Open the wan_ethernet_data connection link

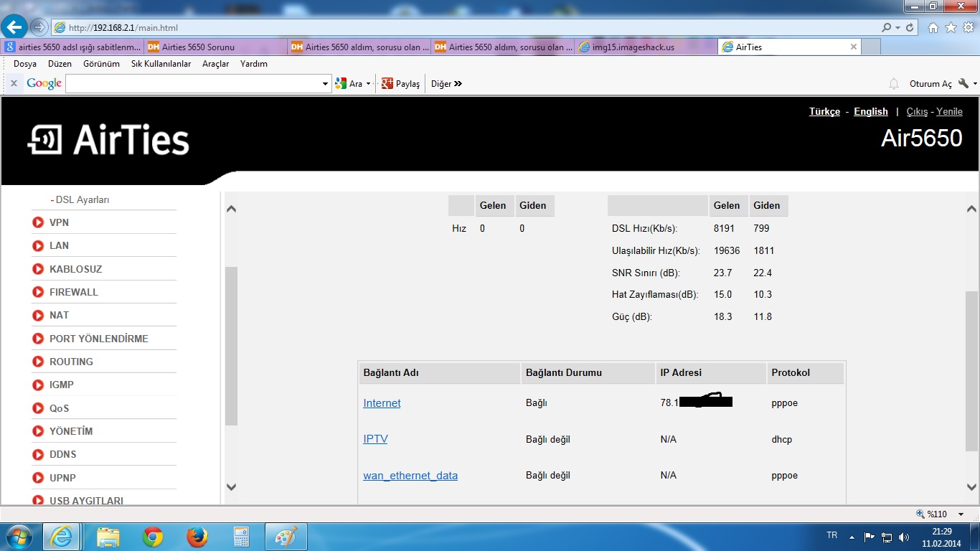410,476
